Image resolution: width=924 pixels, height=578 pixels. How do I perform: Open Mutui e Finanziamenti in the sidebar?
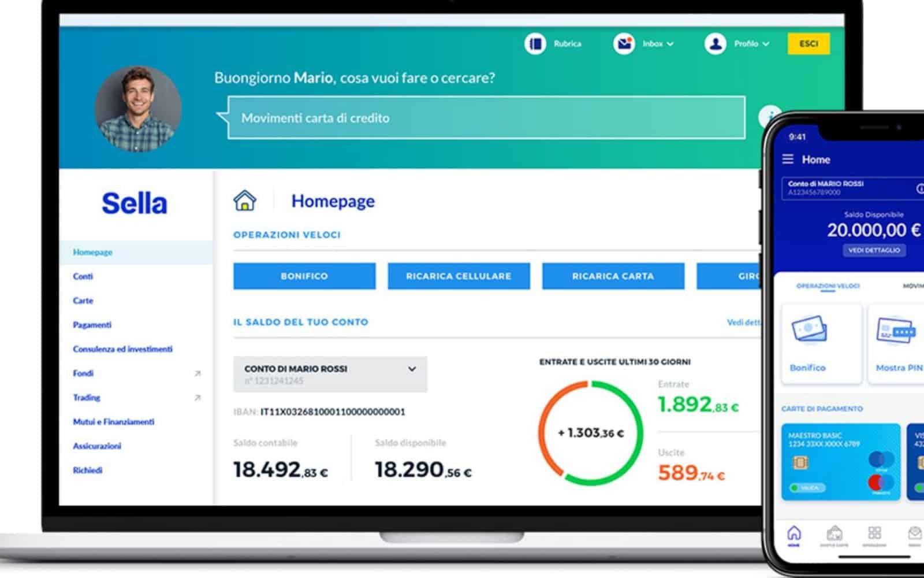[113, 422]
